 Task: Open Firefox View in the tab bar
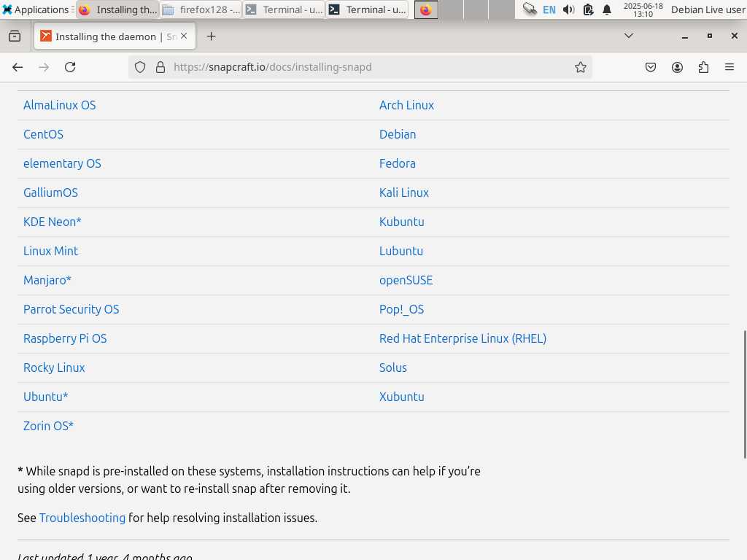15,36
